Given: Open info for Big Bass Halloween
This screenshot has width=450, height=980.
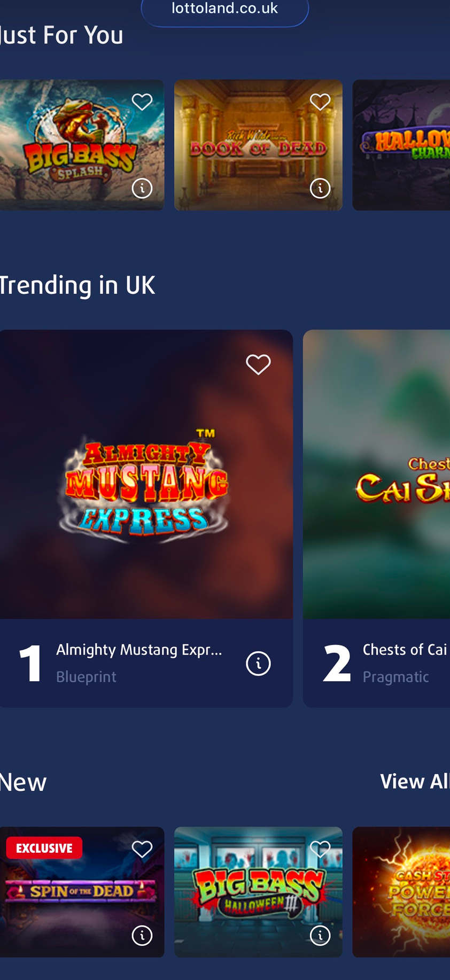Looking at the screenshot, I should [x=320, y=936].
